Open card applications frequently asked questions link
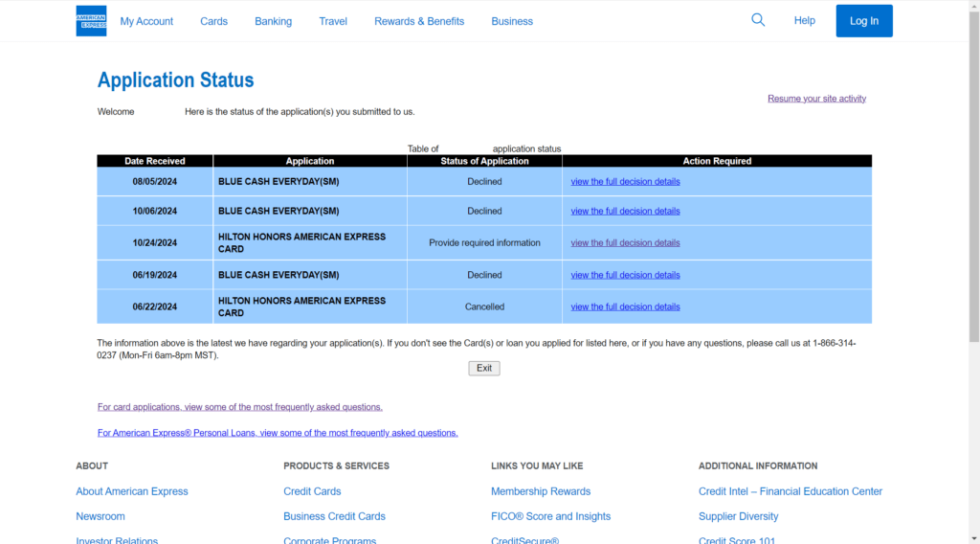The width and height of the screenshot is (980, 544). pos(240,407)
